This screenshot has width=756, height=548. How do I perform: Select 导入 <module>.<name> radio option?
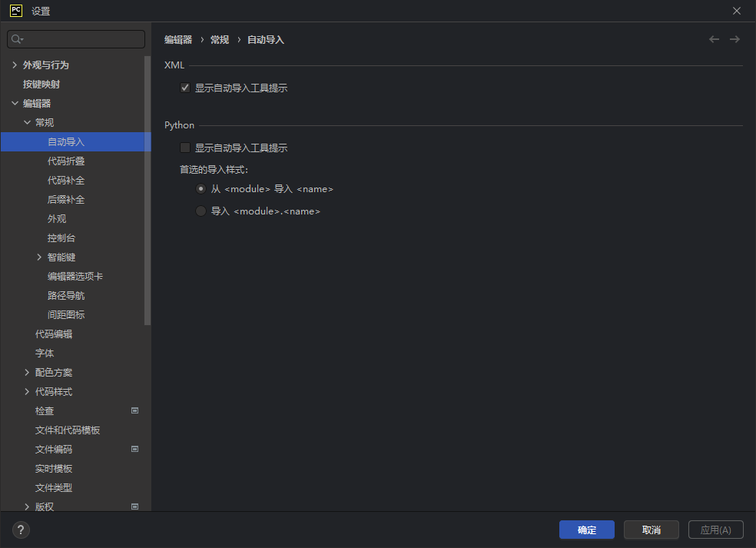tap(201, 211)
